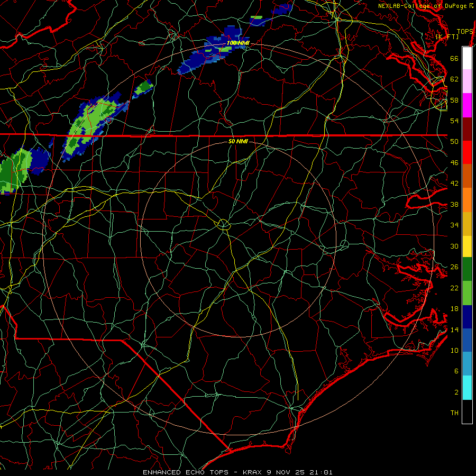476x476 pixels.
Task: Select the '54' legend value
Action: tap(454, 121)
